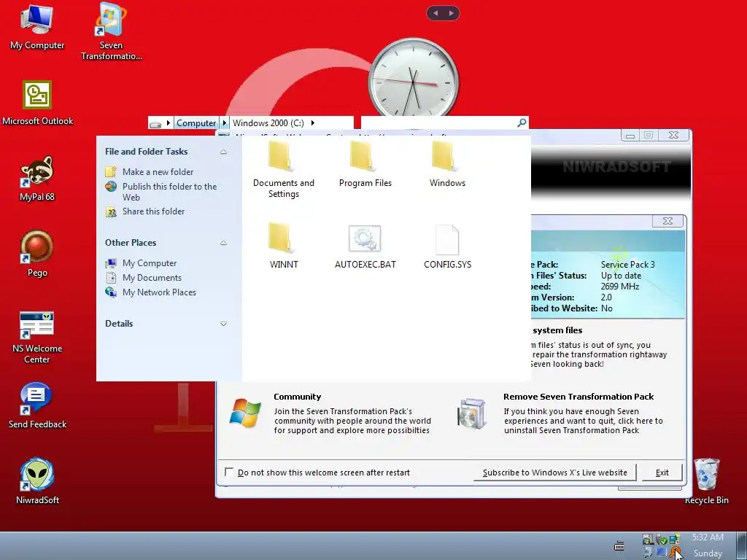Select the WINNT folder
Screen dimensions: 747x560
pos(283,246)
